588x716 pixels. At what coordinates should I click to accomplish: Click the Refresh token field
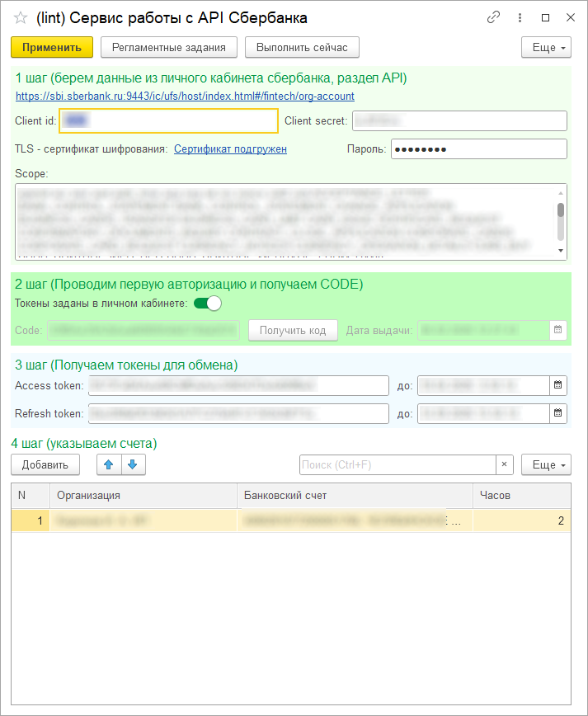point(238,413)
